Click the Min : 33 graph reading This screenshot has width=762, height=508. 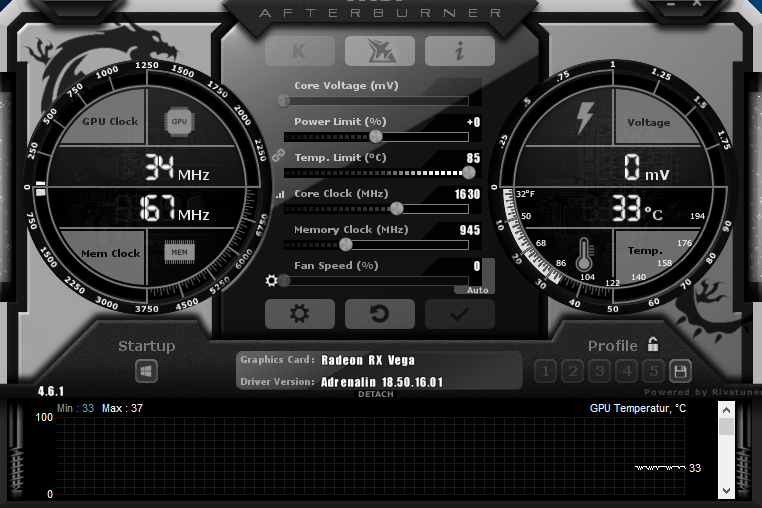[75, 408]
